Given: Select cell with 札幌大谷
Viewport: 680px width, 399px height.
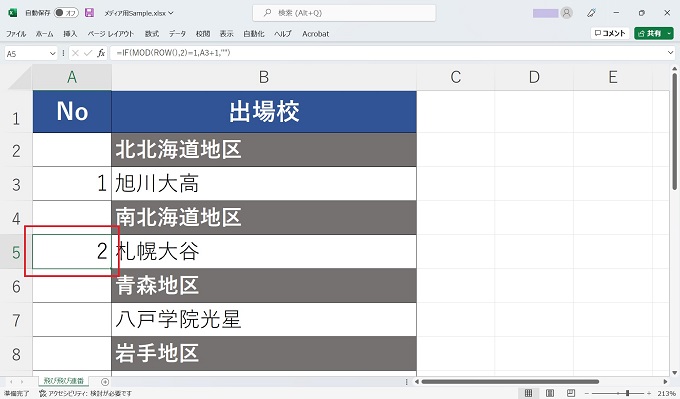Looking at the screenshot, I should [x=264, y=251].
